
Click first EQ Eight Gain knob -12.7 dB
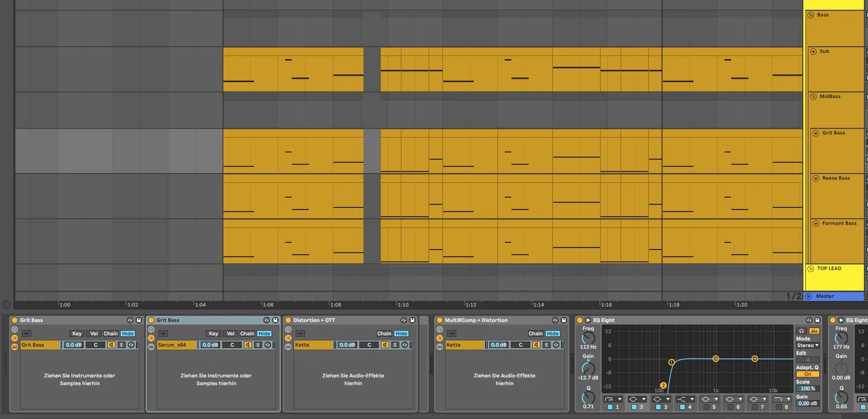[x=588, y=368]
